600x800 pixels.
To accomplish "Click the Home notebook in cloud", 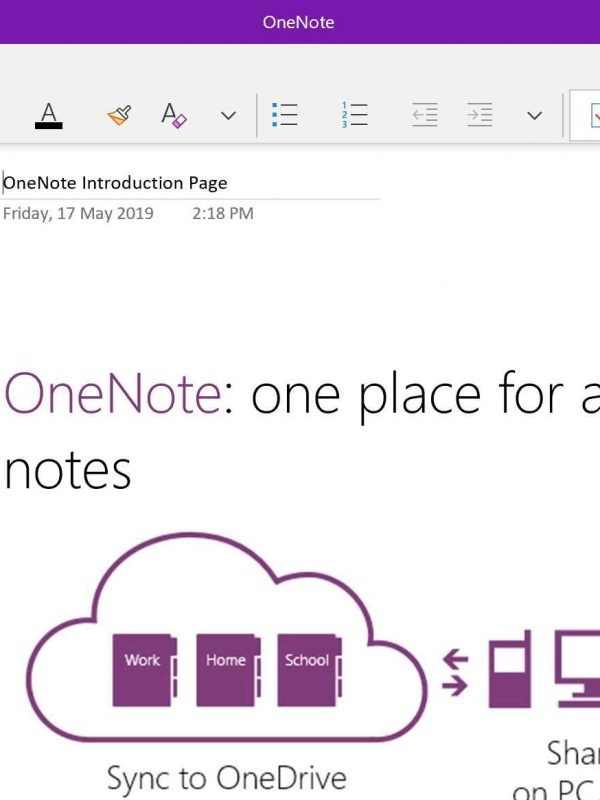I will 228,670.
